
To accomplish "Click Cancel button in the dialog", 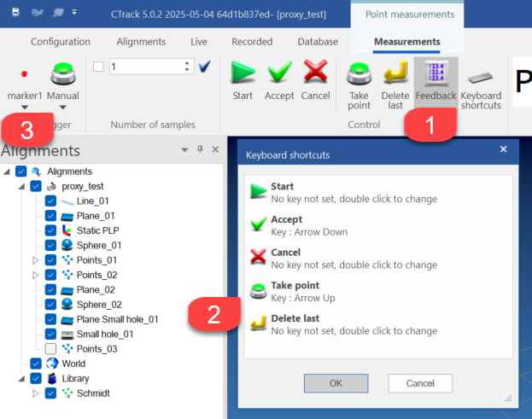I will 420,383.
